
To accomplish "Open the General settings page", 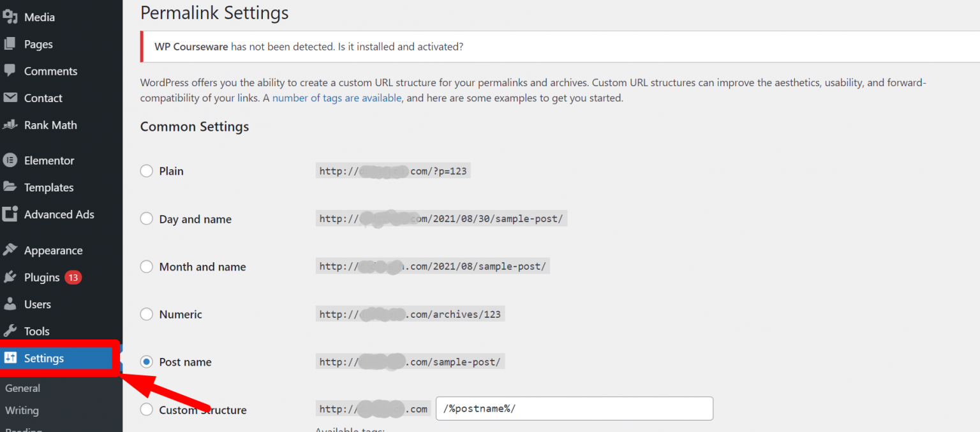I will point(22,388).
